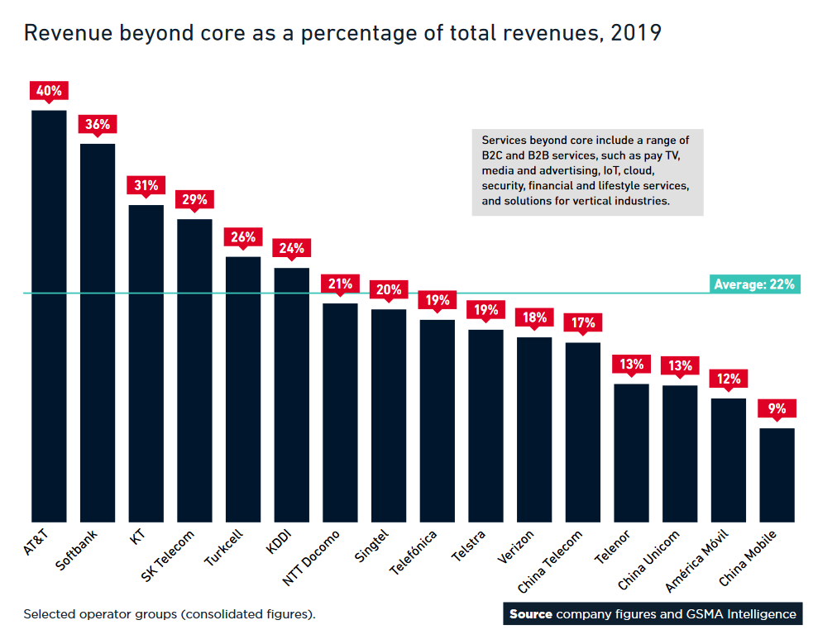Click the 'Telenor' axis label

[613, 547]
